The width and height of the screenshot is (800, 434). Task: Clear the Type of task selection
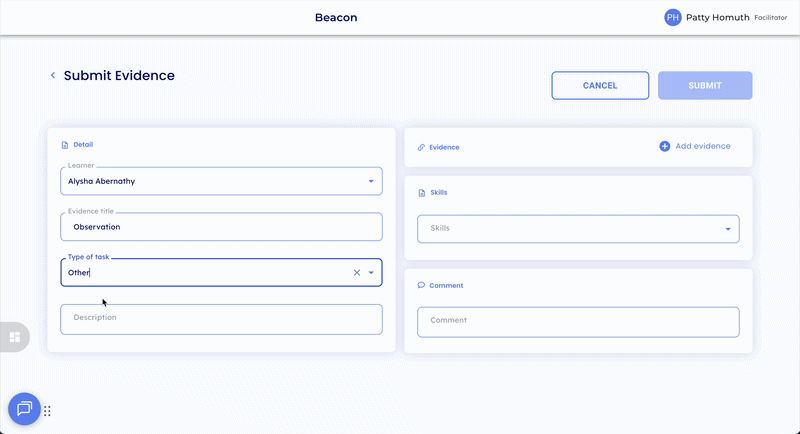pyautogui.click(x=357, y=272)
